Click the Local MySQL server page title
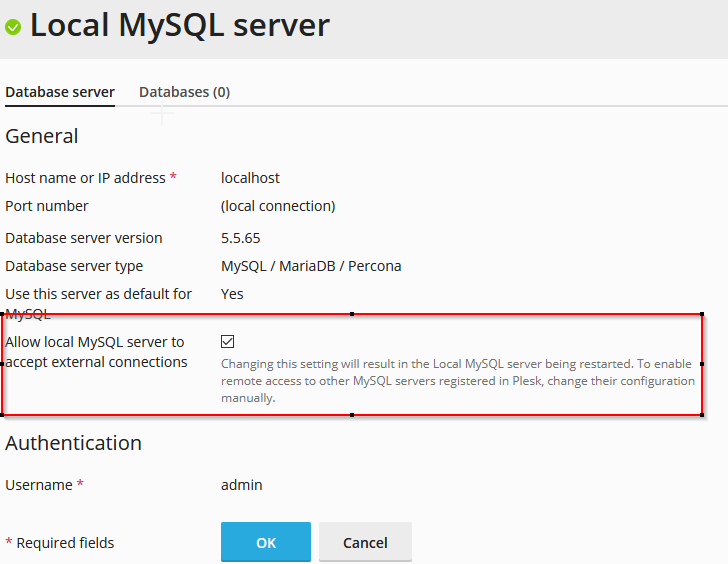728x564 pixels. pyautogui.click(x=180, y=25)
